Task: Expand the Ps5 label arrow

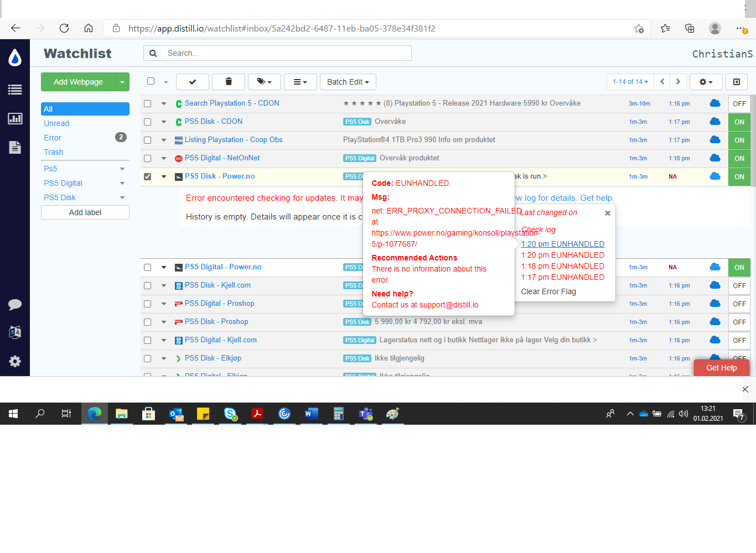Action: pos(122,169)
